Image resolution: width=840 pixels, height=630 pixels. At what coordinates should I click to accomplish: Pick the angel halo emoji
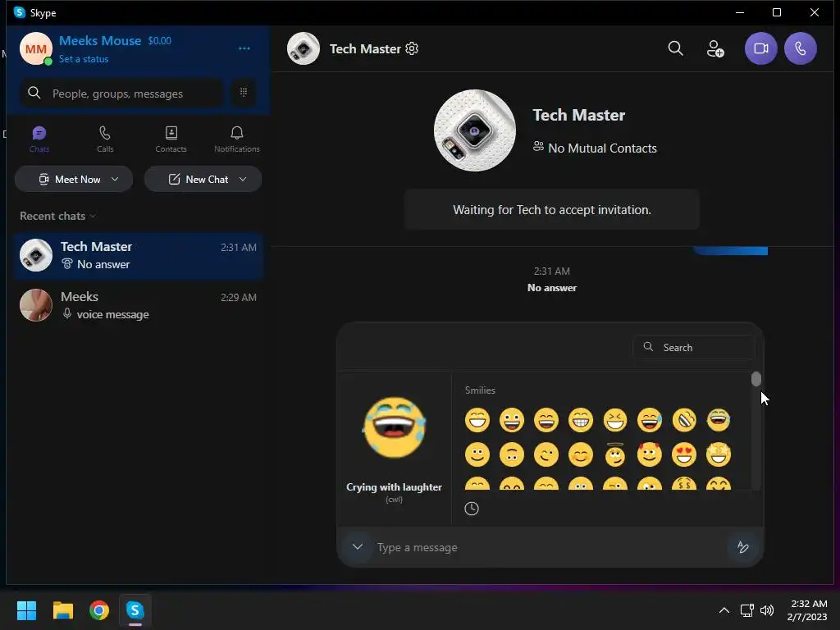coord(615,454)
